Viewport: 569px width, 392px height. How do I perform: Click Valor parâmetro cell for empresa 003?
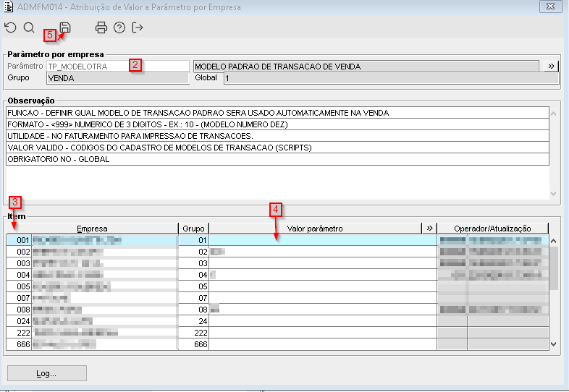click(323, 263)
